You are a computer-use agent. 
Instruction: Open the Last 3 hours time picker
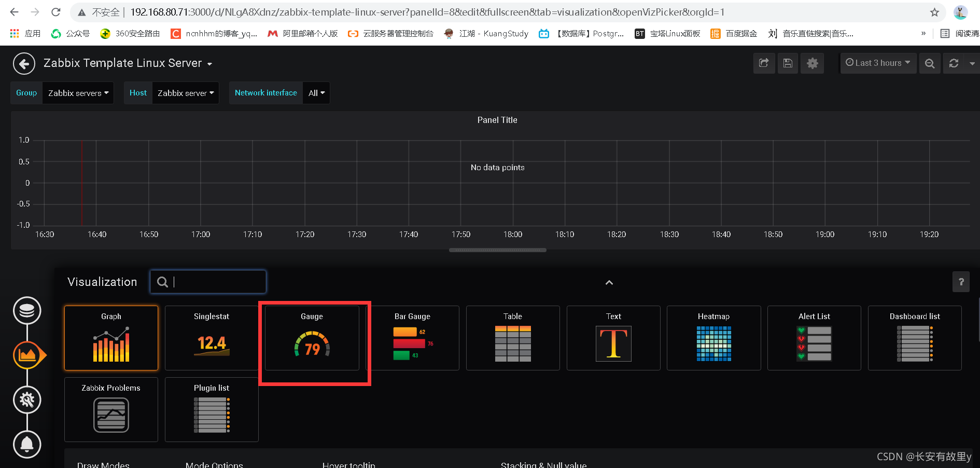[878, 63]
